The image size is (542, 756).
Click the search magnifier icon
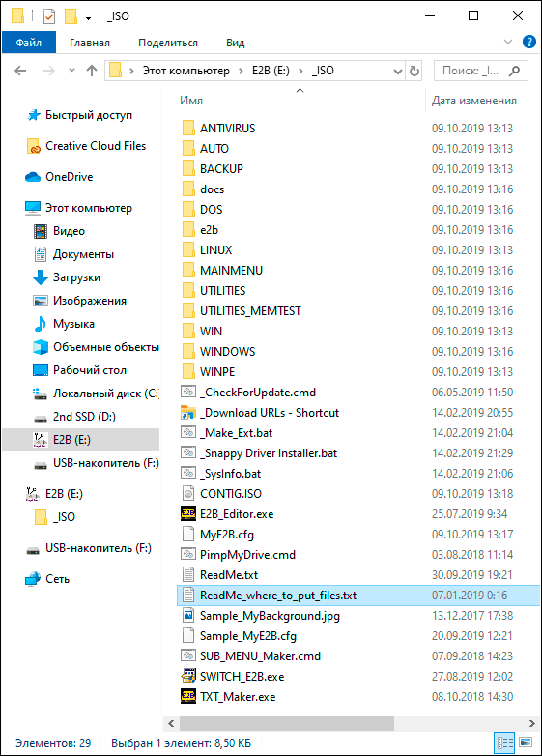point(515,71)
